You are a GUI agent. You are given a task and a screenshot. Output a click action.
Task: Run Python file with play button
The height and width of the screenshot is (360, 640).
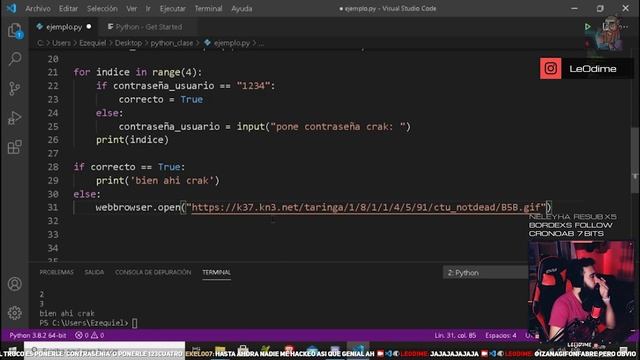pos(587,27)
